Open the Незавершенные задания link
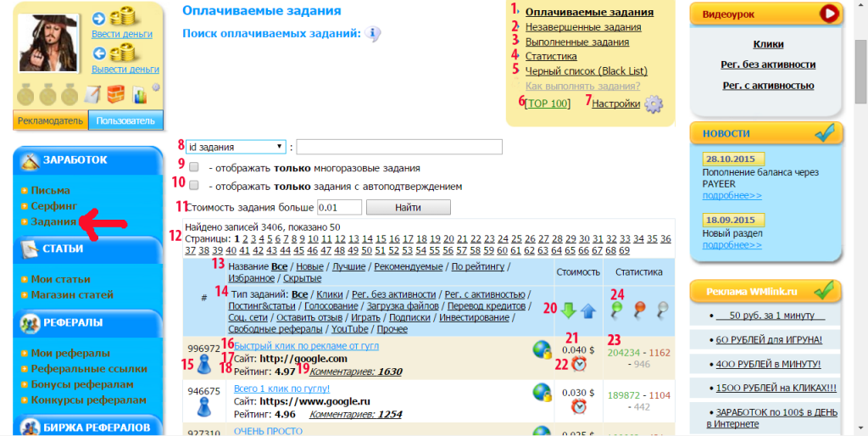The image size is (868, 436). pyautogui.click(x=583, y=26)
